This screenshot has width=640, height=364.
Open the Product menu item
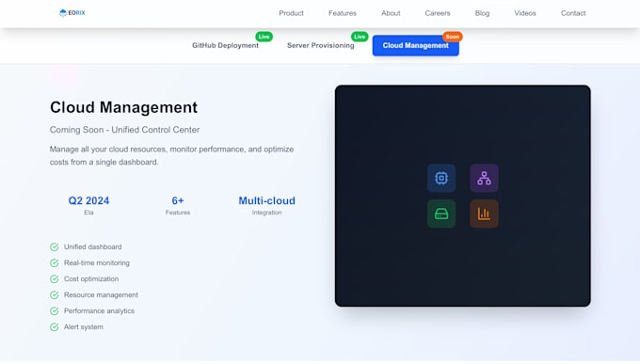[291, 13]
